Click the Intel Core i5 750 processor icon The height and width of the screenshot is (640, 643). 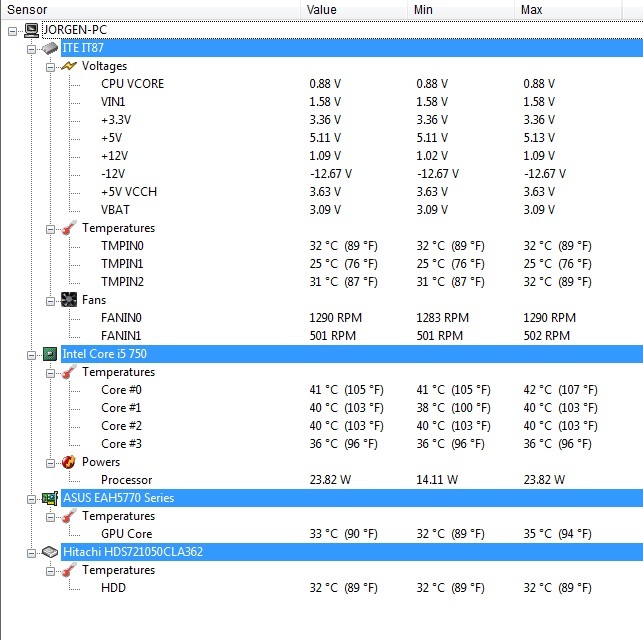click(50, 354)
